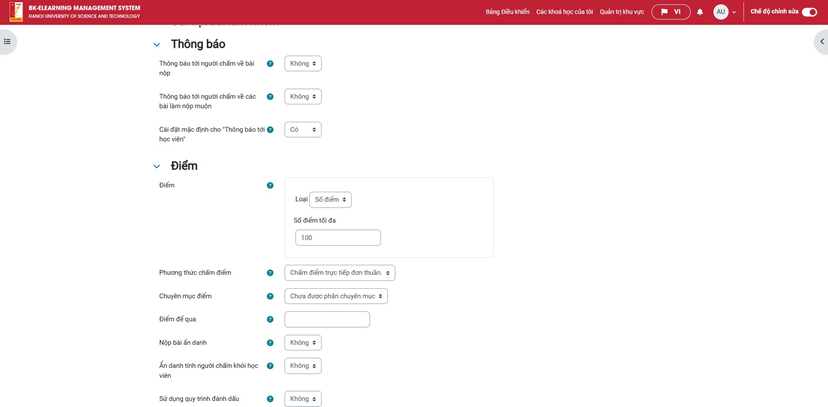Viewport: 828px width, 407px height.
Task: Help icon for 'Thông báo tới học viên' default
Action: click(x=270, y=129)
